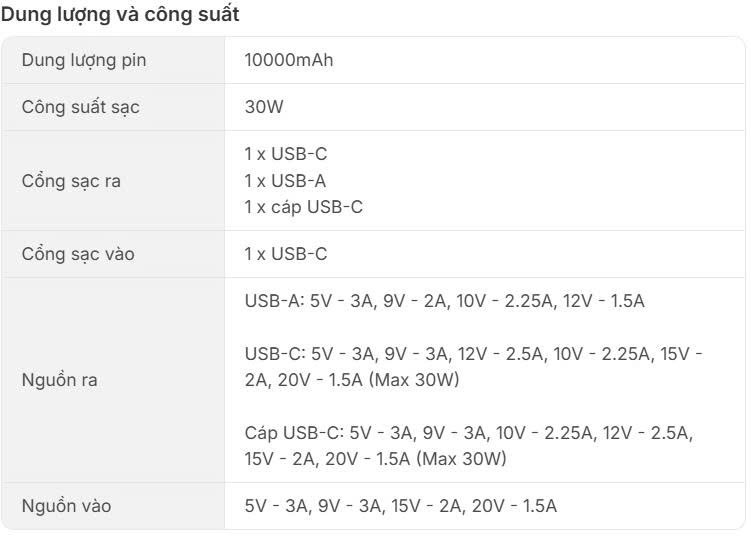Screen dimensions: 751x537
Task: Select the 'Nguồn ra' row label
Action: pos(60,380)
